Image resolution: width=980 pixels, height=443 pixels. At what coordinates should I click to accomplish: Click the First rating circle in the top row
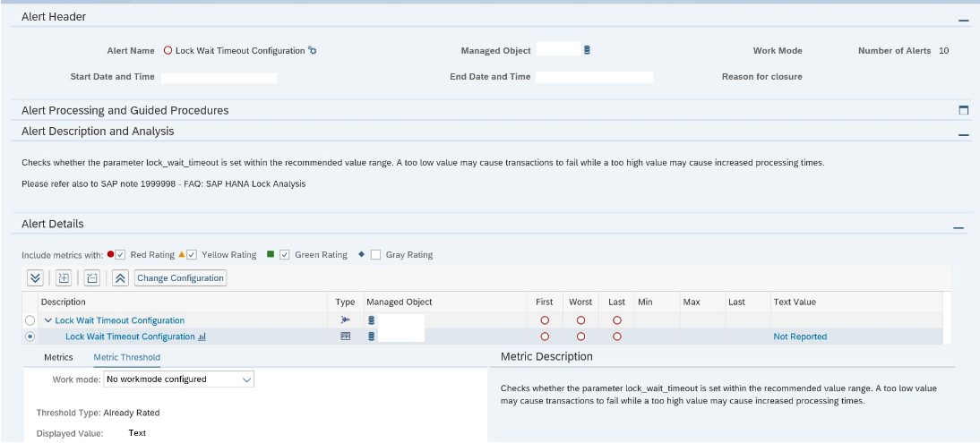[545, 319]
